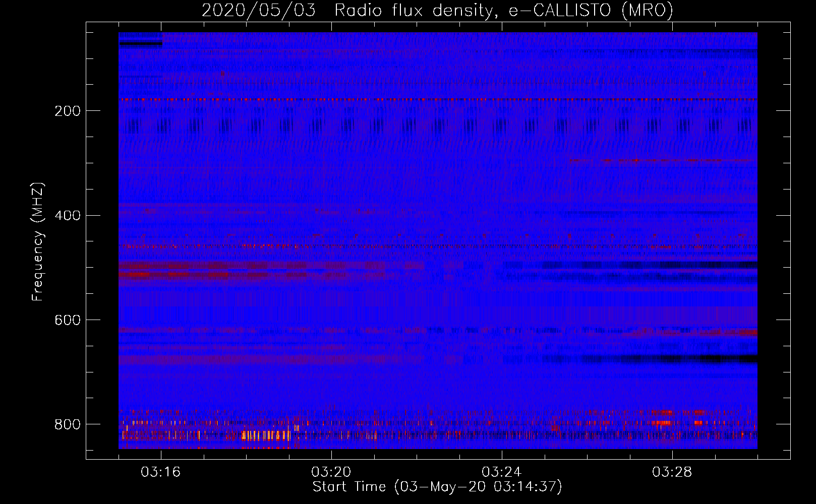Click the 600 frequency tick label
This screenshot has width=816, height=504.
[68, 320]
